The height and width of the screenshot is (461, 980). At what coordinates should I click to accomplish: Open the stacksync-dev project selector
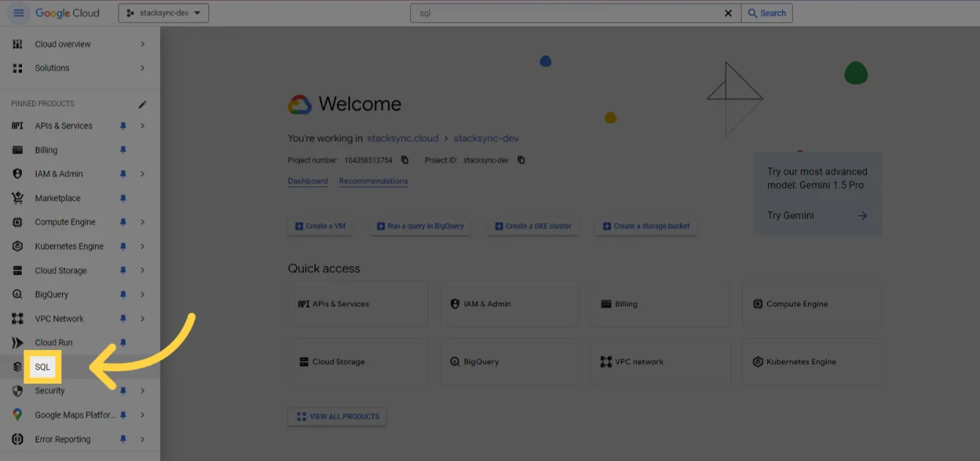(163, 13)
